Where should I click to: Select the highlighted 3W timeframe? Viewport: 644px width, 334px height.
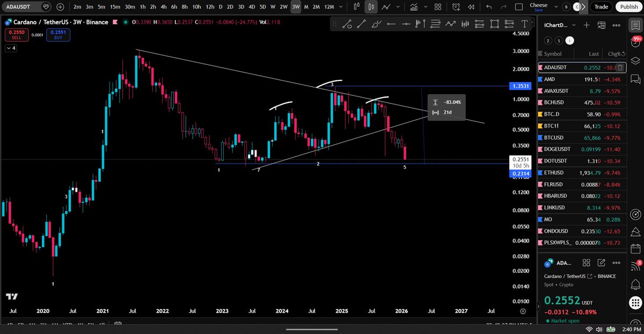click(296, 7)
